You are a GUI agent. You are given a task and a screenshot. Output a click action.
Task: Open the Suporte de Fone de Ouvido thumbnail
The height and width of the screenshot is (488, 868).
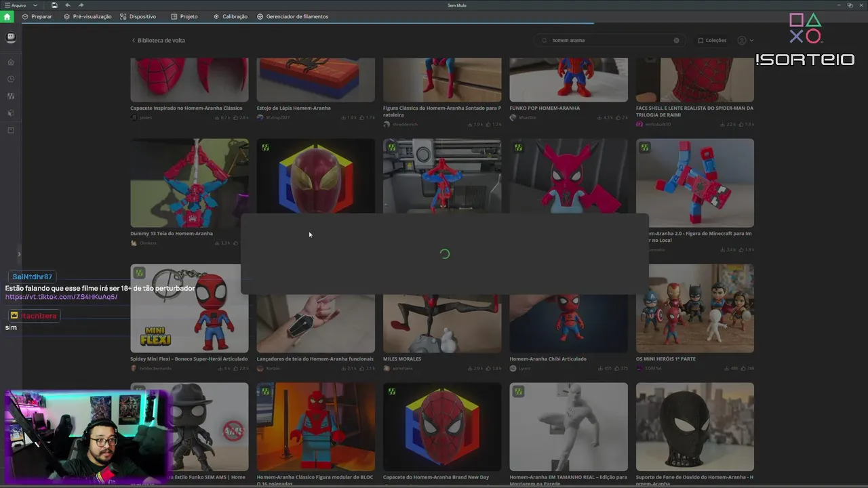695,427
